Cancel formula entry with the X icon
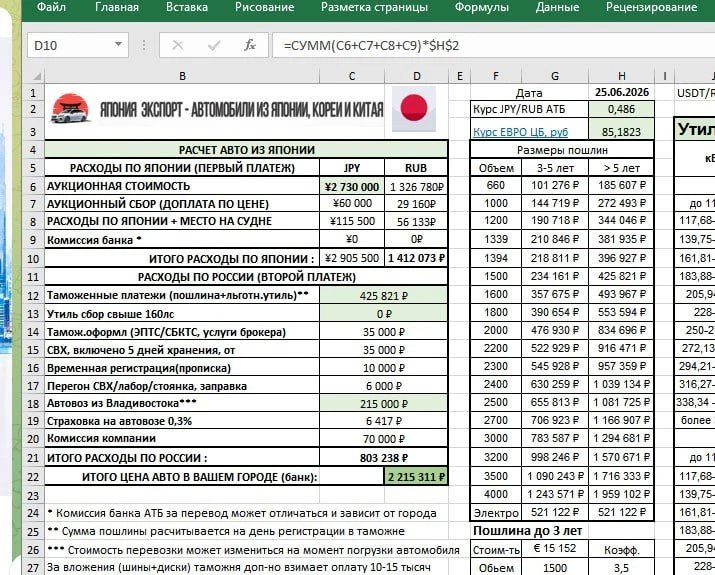The width and height of the screenshot is (715, 575). 178,45
